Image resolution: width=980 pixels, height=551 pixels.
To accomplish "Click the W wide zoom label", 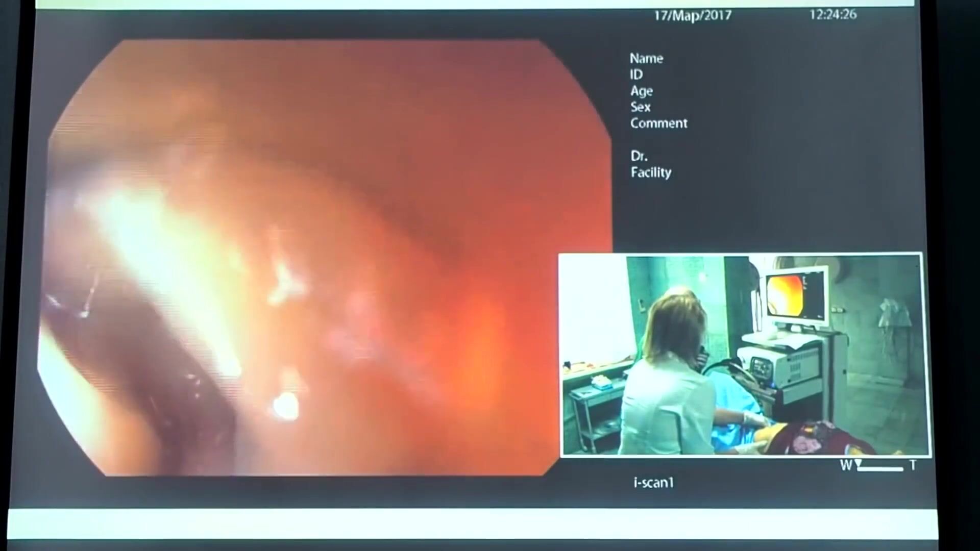I will point(846,465).
